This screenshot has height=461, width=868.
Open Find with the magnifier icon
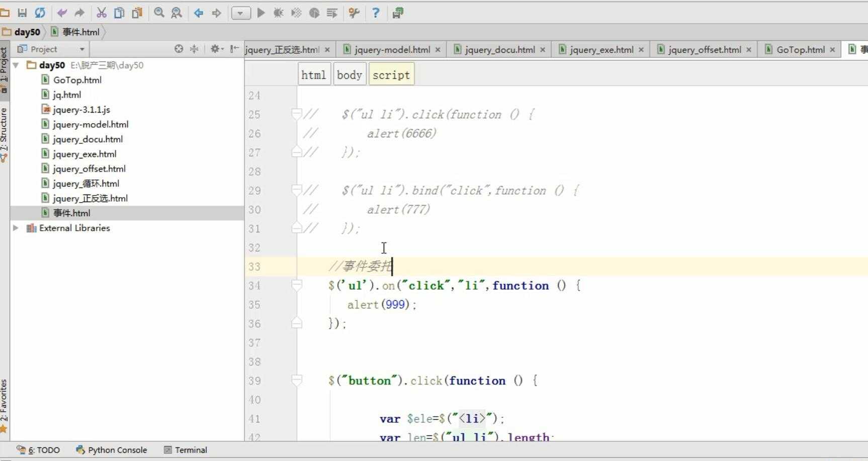(159, 13)
